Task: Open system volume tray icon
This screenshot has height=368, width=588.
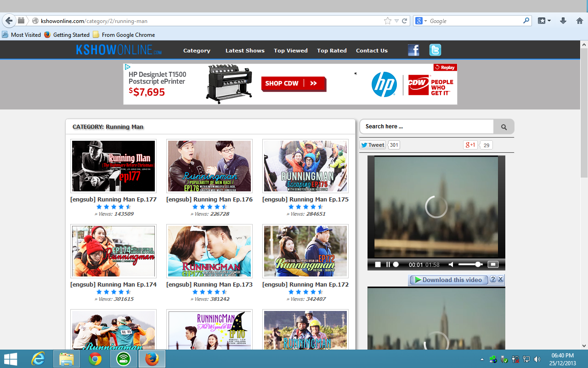Action: pos(537,359)
